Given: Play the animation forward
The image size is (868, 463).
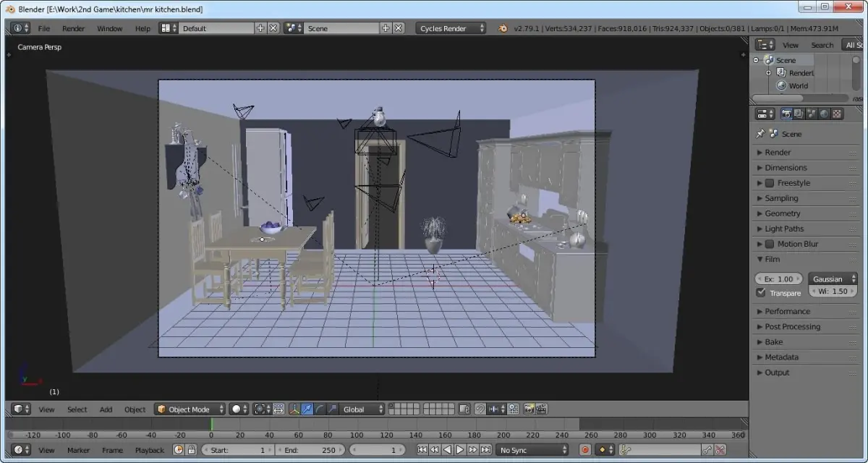Looking at the screenshot, I should [x=460, y=450].
